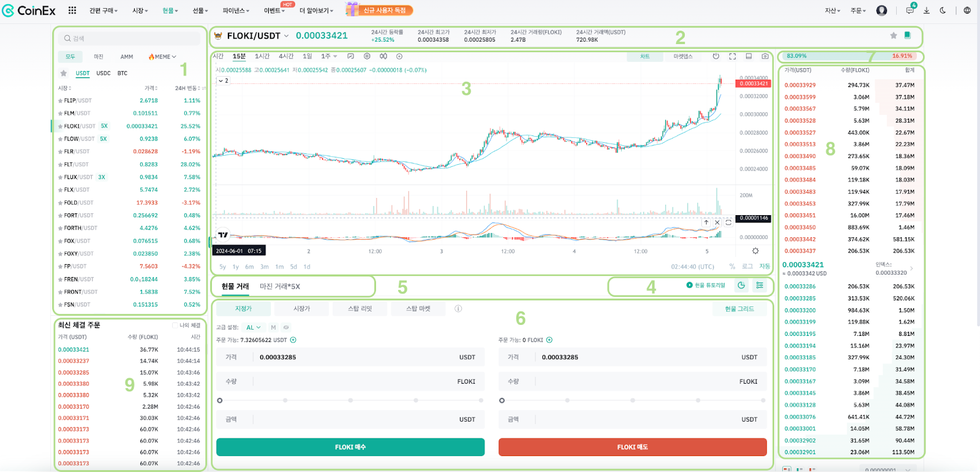Toggle log scale on chart
The height and width of the screenshot is (472, 980).
747,267
